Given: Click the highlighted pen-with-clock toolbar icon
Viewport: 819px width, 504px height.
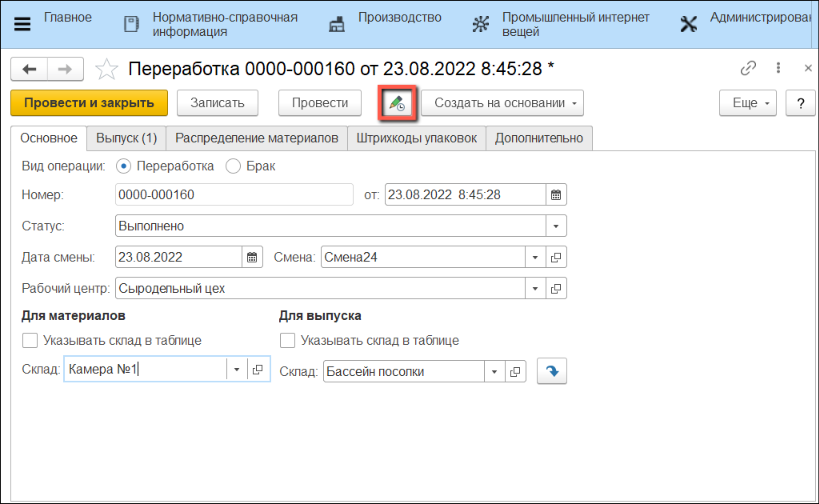Looking at the screenshot, I should 397,103.
